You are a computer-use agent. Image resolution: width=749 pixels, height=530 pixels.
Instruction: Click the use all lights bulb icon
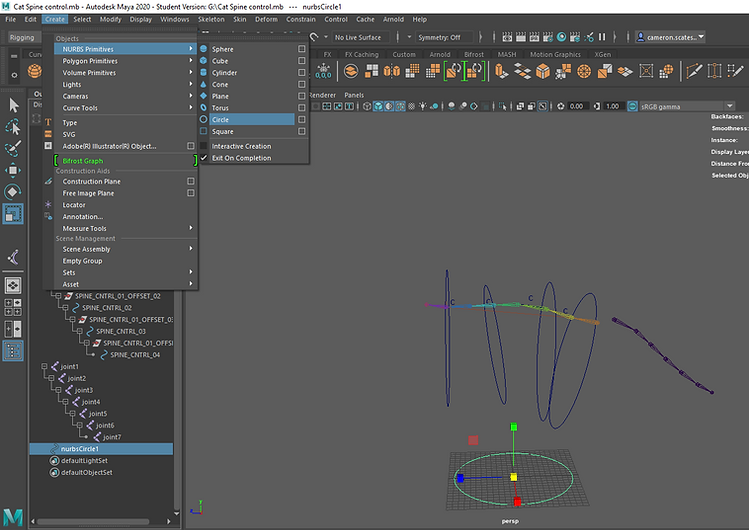[x=423, y=106]
